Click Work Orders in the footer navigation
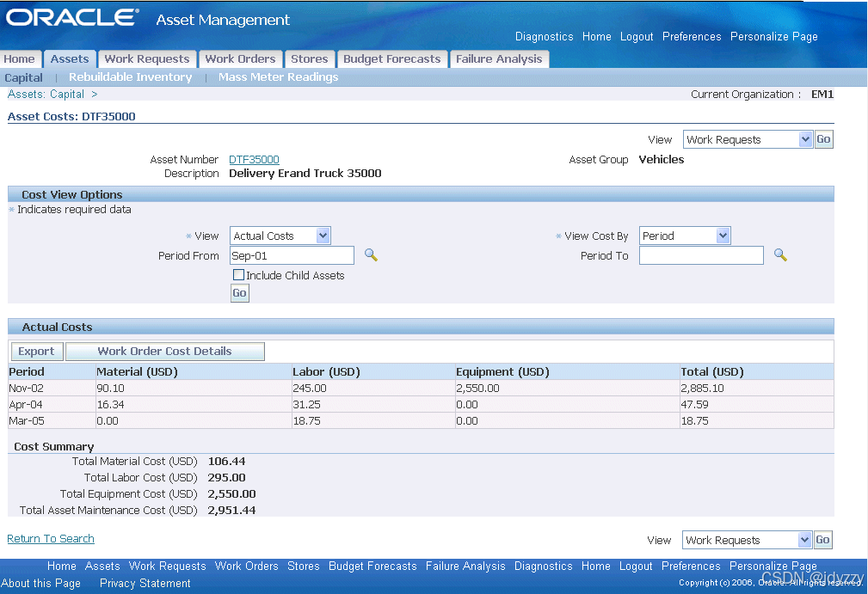Viewport: 868px width, 594px height. pyautogui.click(x=246, y=566)
